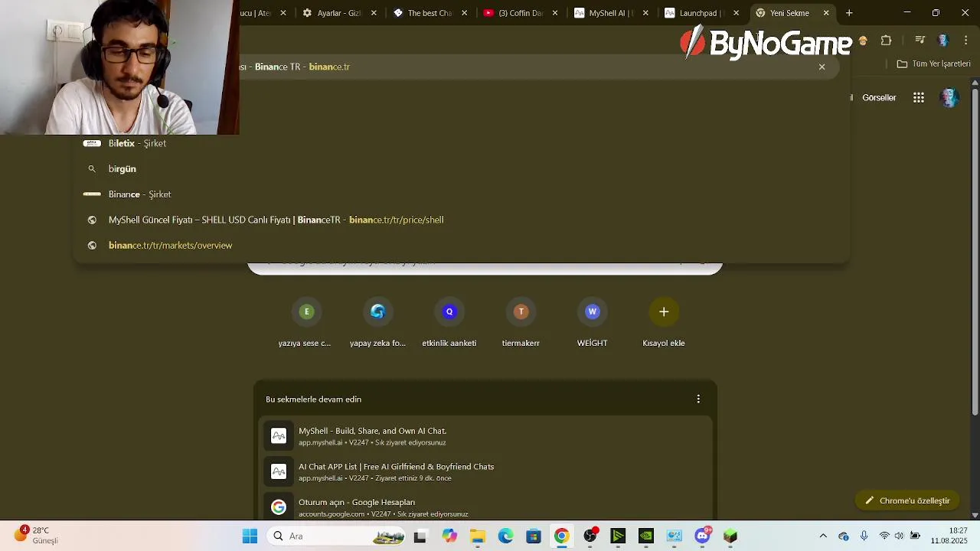Viewport: 980px width, 551px height.
Task: Open the Windows Start button
Action: point(250,536)
